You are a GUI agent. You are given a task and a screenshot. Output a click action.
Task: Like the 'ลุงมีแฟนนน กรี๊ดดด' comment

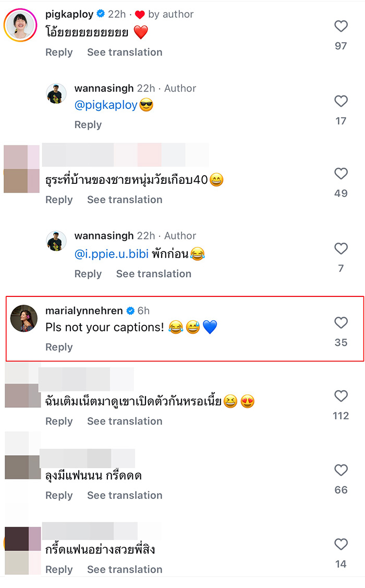tap(341, 470)
